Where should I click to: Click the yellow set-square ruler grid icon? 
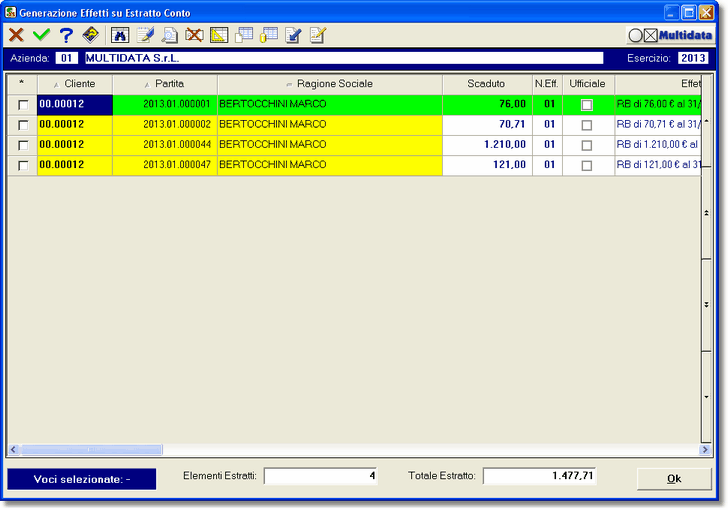tap(219, 35)
